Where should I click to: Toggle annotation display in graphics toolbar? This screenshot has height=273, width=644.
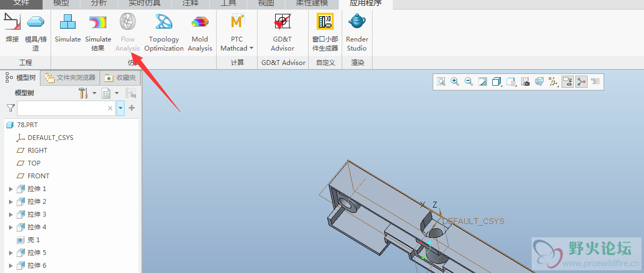click(x=567, y=81)
